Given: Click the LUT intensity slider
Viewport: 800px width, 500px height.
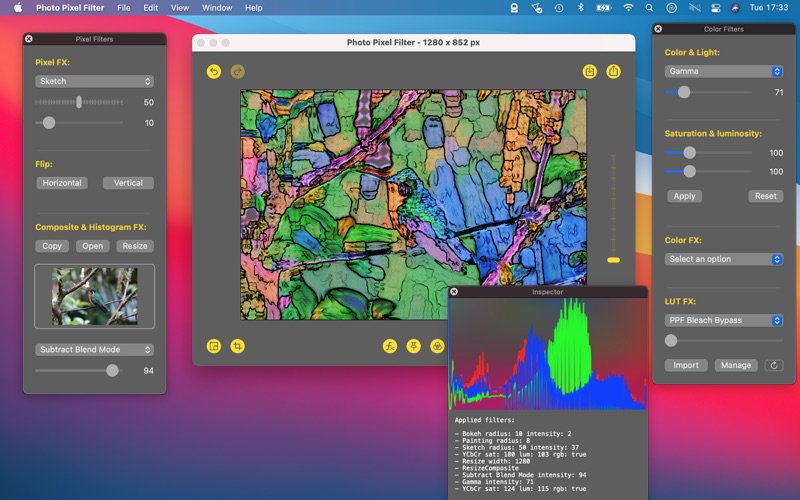Looking at the screenshot, I should pos(723,340).
